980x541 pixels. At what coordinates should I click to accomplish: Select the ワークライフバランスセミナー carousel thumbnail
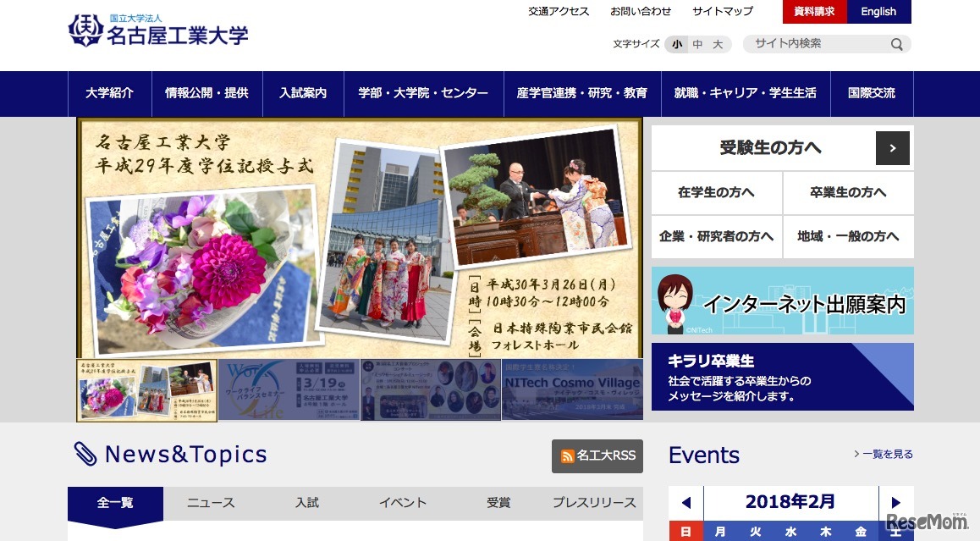(x=288, y=389)
